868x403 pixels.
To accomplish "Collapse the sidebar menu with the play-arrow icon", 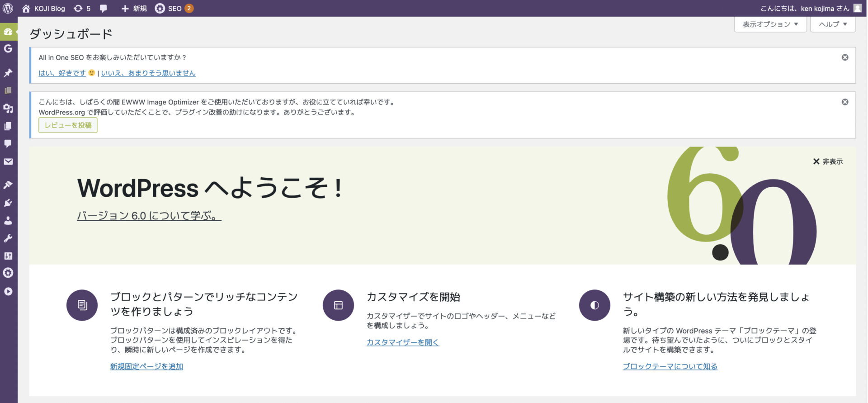I will click(8, 291).
